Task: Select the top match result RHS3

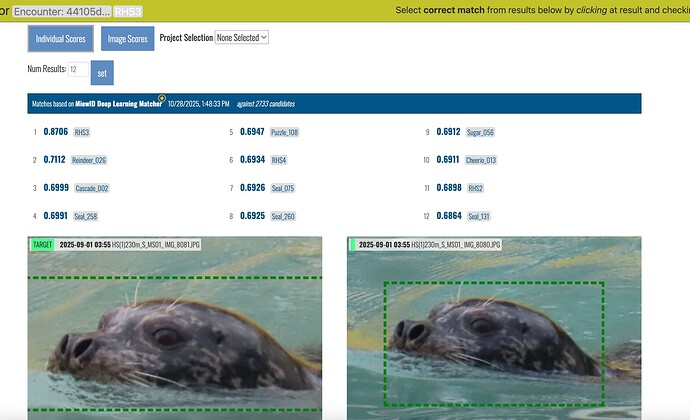Action: [82, 132]
